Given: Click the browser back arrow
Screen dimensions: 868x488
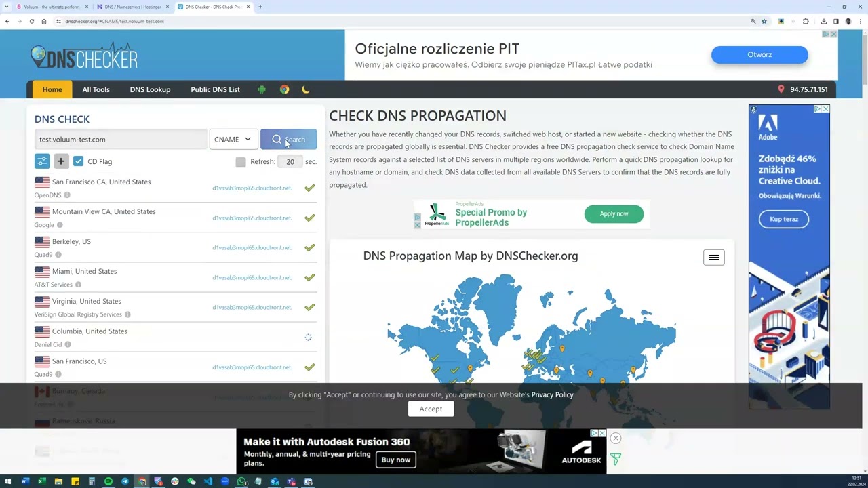Looking at the screenshot, I should tap(7, 21).
